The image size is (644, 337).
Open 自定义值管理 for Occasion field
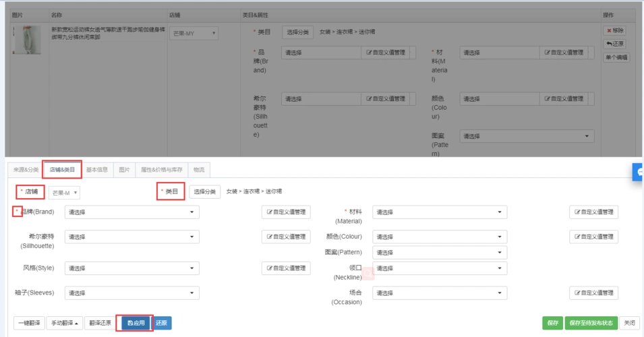(593, 293)
